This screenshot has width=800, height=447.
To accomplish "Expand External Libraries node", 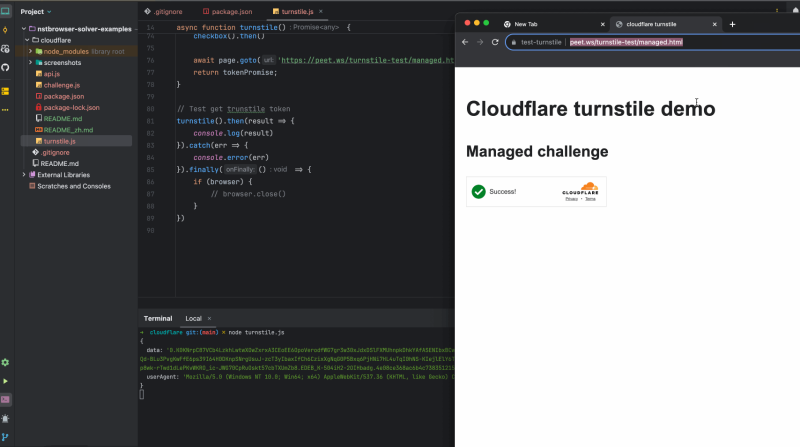I will 24,175.
